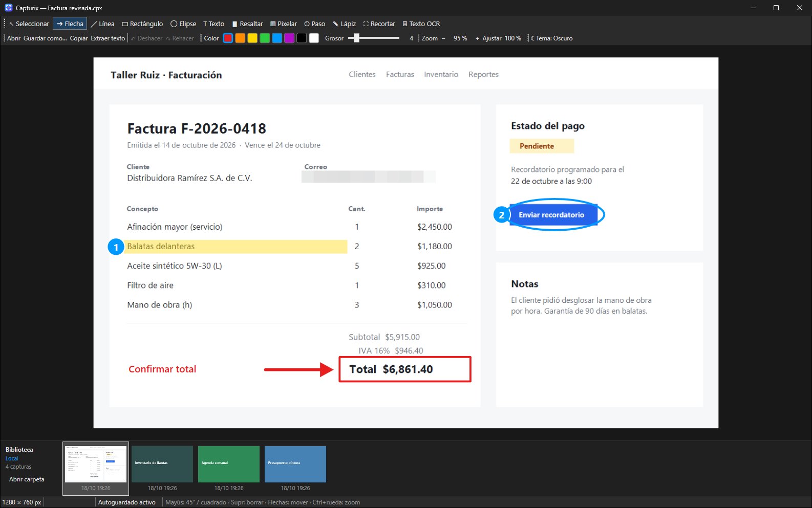Activate the Recortar crop tool
812x508 pixels.
379,24
